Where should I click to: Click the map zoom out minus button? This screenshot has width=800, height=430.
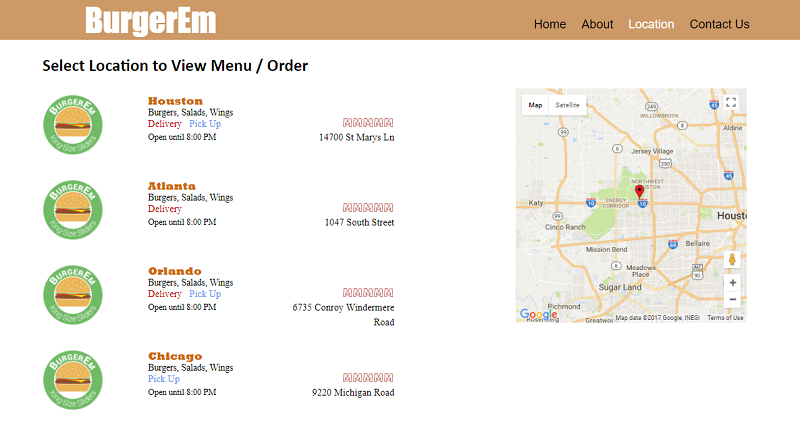click(732, 299)
